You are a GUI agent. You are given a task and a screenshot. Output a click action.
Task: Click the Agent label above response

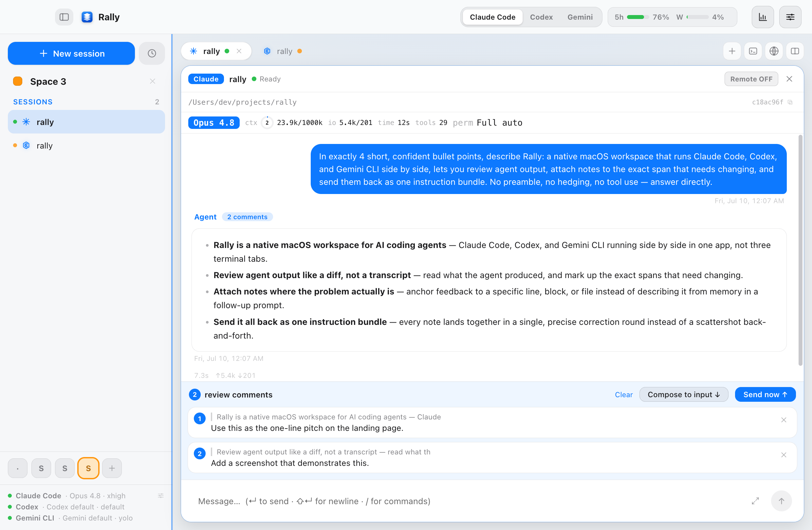pos(205,217)
